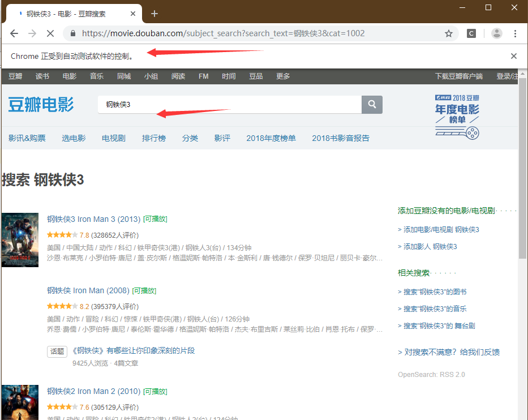Click 可播放 tag next to Iron Man (2008)
The image size is (528, 420).
[144, 291]
